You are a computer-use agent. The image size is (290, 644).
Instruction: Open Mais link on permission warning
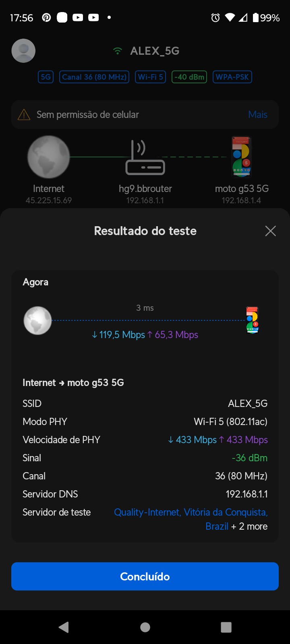point(258,115)
